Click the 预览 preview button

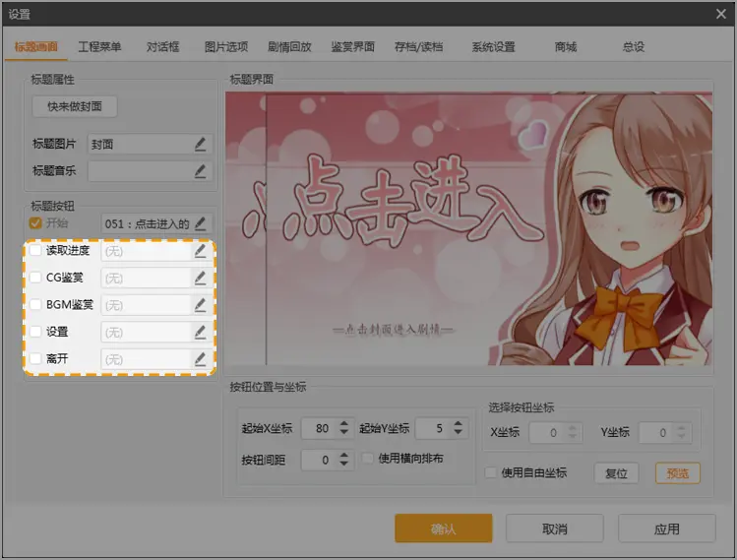click(x=677, y=473)
